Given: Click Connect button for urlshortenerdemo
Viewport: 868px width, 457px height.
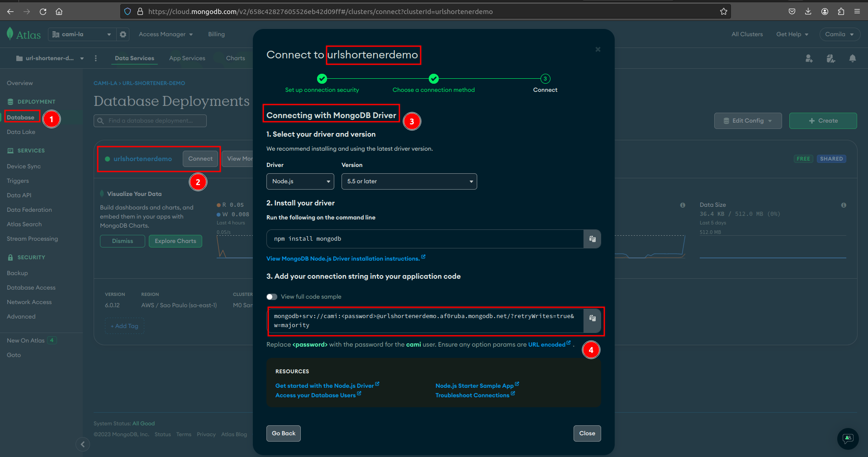Looking at the screenshot, I should pyautogui.click(x=200, y=159).
